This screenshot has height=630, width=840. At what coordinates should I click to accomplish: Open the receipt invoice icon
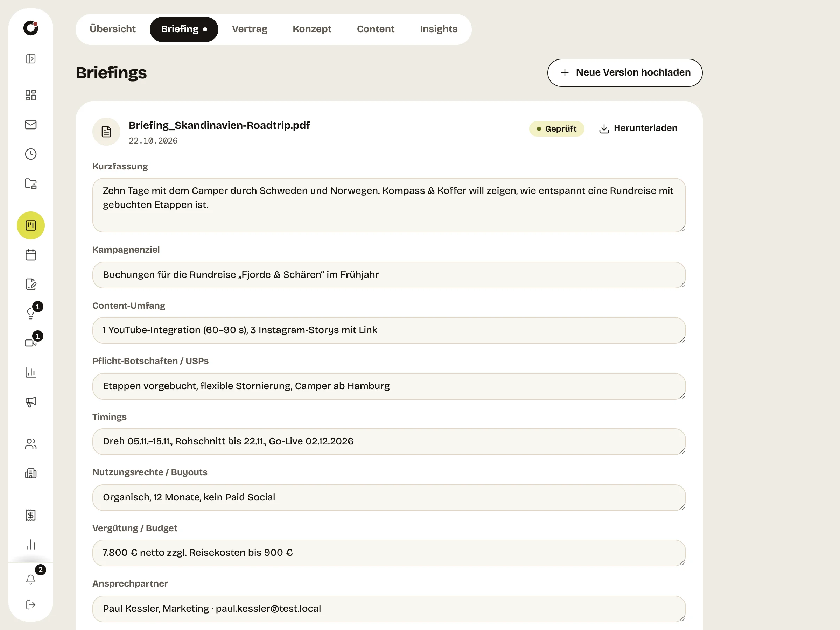(x=31, y=515)
